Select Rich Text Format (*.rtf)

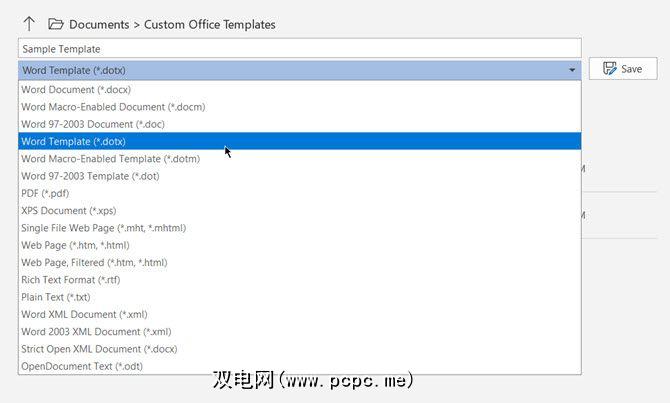tap(72, 279)
